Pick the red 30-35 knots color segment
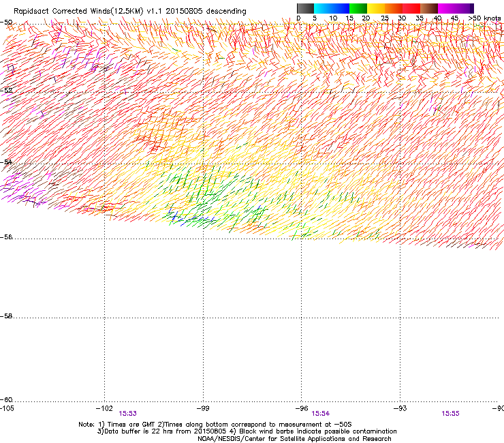504x443 pixels. 411,8
